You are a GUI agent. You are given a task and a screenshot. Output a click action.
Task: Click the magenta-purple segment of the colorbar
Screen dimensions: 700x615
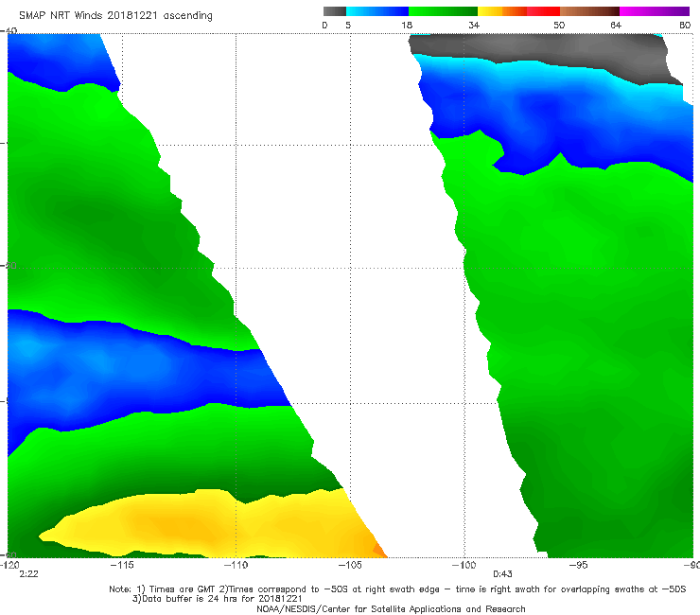(x=655, y=11)
